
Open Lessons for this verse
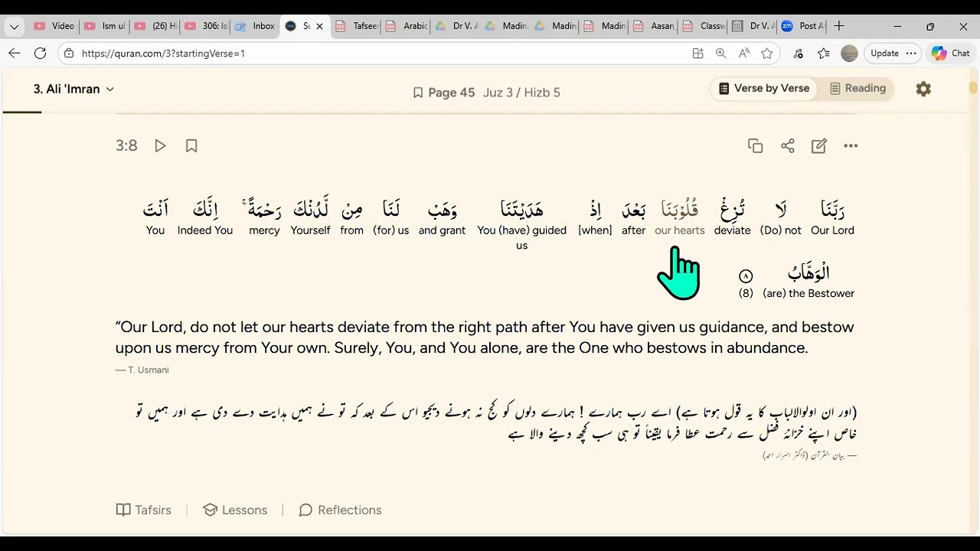click(x=235, y=510)
